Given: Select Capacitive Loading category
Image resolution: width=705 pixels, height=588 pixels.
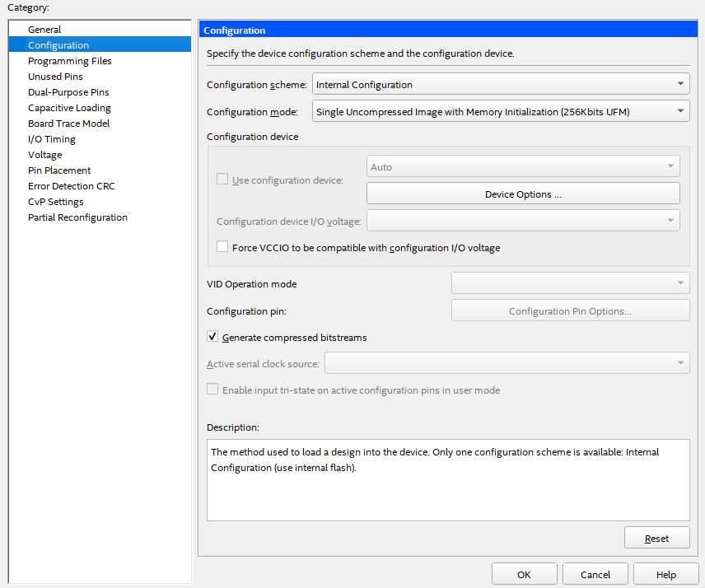Looking at the screenshot, I should click(69, 108).
